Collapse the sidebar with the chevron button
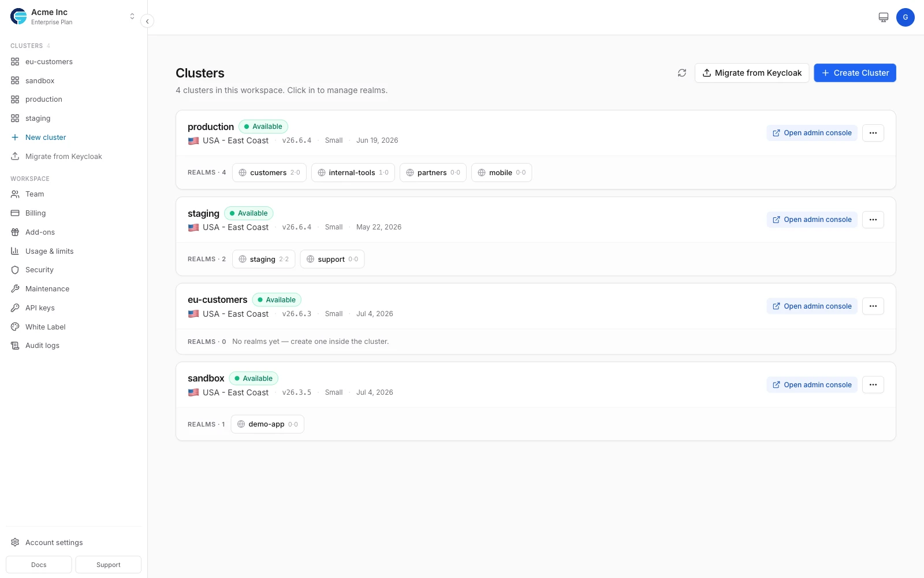This screenshot has width=924, height=578. [x=147, y=21]
